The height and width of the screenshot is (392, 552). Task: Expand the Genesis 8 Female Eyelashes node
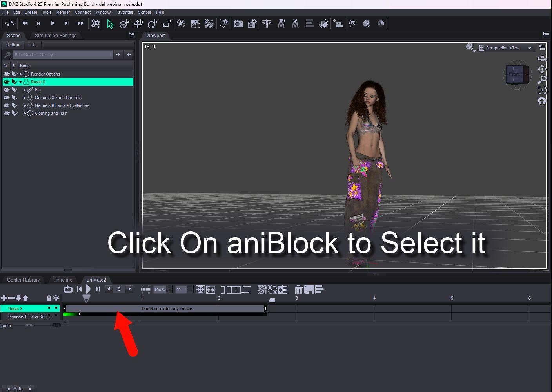[x=25, y=105]
